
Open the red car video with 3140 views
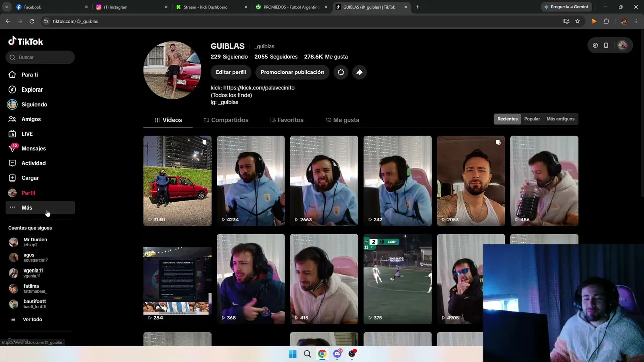(178, 181)
